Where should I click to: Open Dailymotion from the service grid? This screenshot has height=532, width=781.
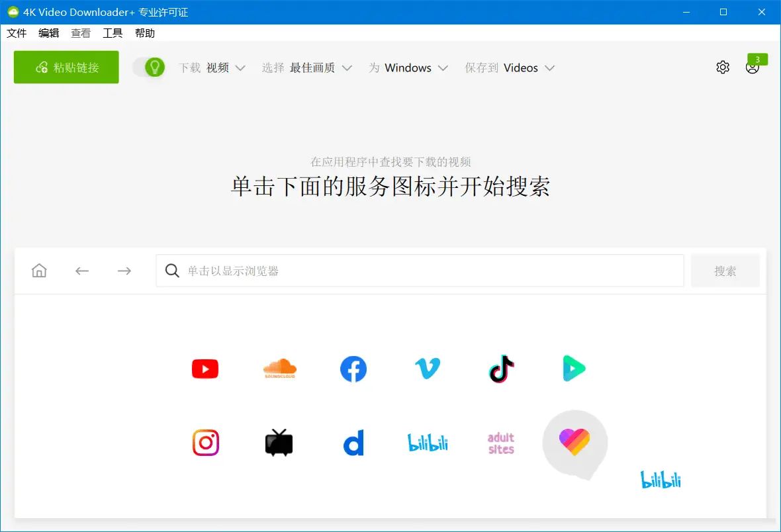point(353,443)
